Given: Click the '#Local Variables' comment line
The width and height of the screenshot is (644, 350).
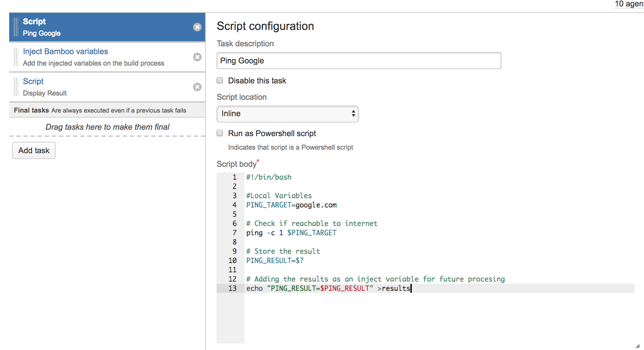Looking at the screenshot, I should coord(279,196).
